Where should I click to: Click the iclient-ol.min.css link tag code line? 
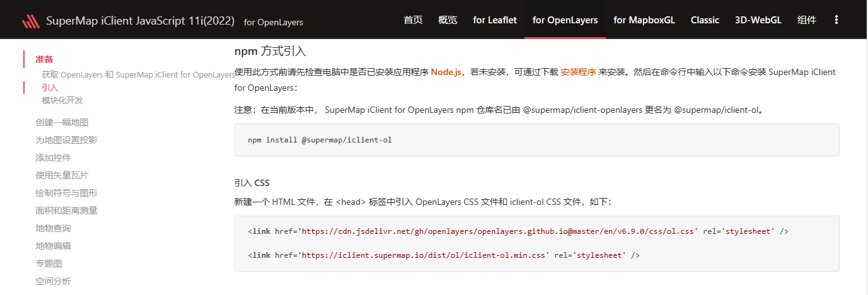[444, 255]
